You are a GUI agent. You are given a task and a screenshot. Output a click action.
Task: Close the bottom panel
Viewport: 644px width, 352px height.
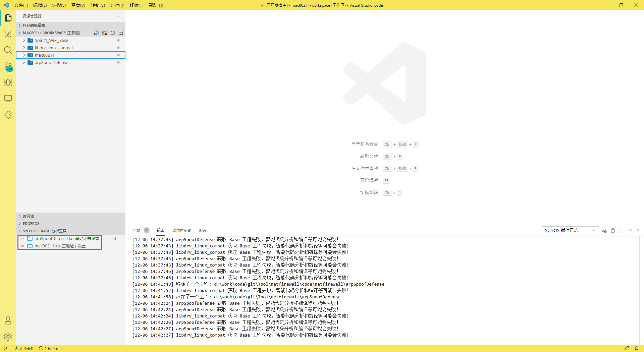point(638,230)
